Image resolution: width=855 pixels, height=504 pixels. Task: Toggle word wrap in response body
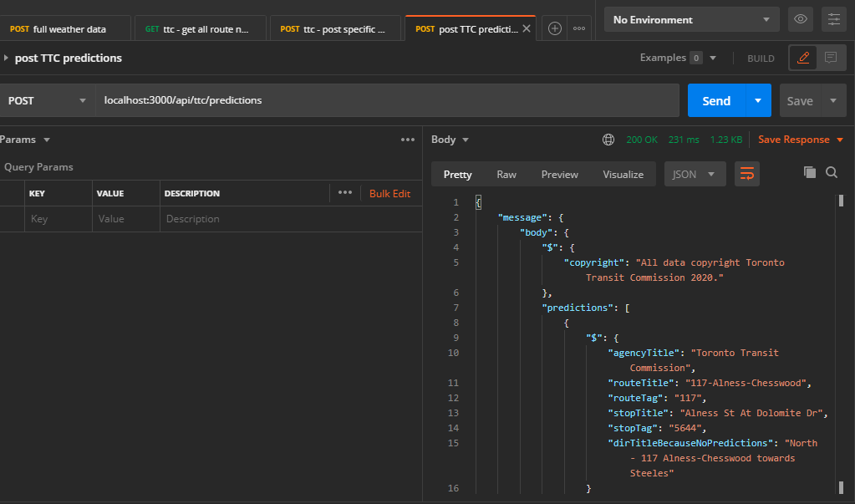coord(747,174)
